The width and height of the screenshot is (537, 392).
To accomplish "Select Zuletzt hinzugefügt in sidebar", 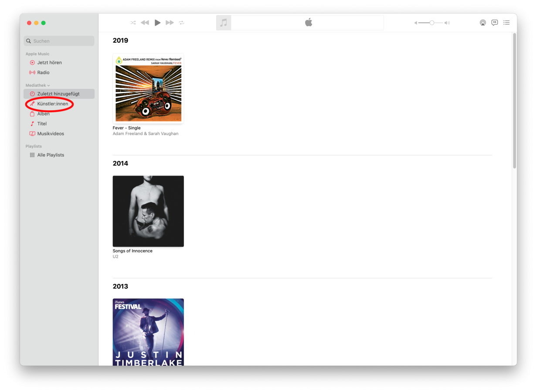I will [x=59, y=94].
